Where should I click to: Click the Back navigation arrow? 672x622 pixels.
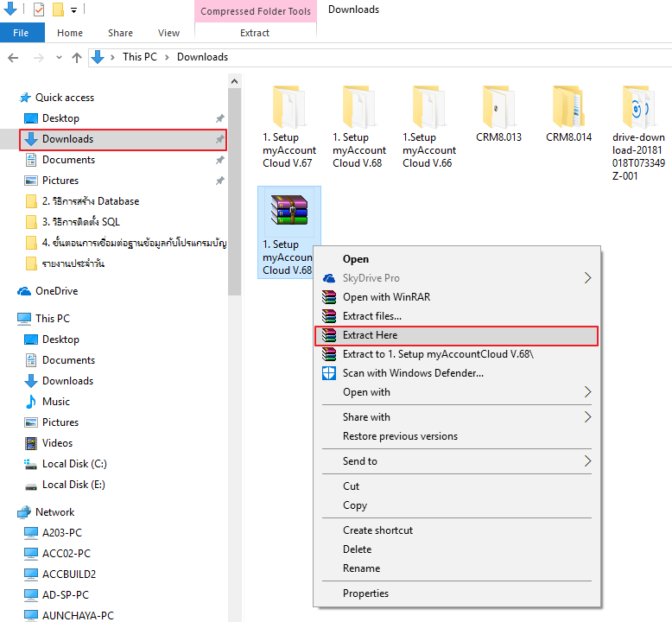[x=13, y=57]
